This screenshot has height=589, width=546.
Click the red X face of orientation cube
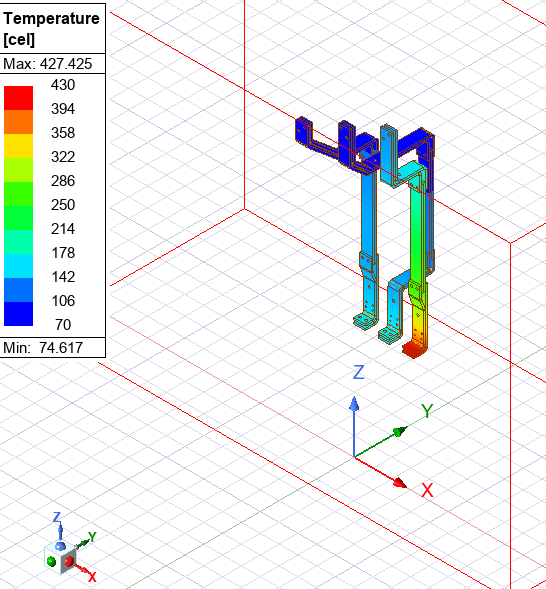point(69,562)
